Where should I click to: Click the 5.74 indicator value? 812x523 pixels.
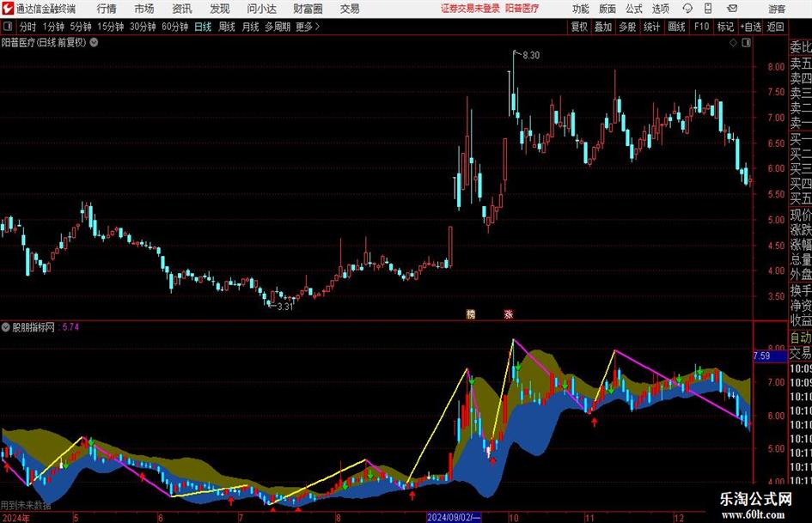coord(70,327)
